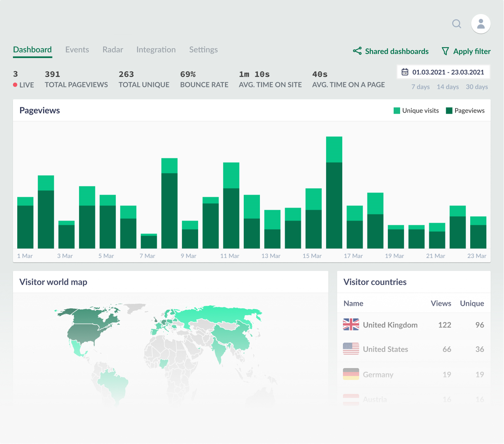This screenshot has height=444, width=504.
Task: Click the bar above the 7 Mar label
Action: [149, 241]
